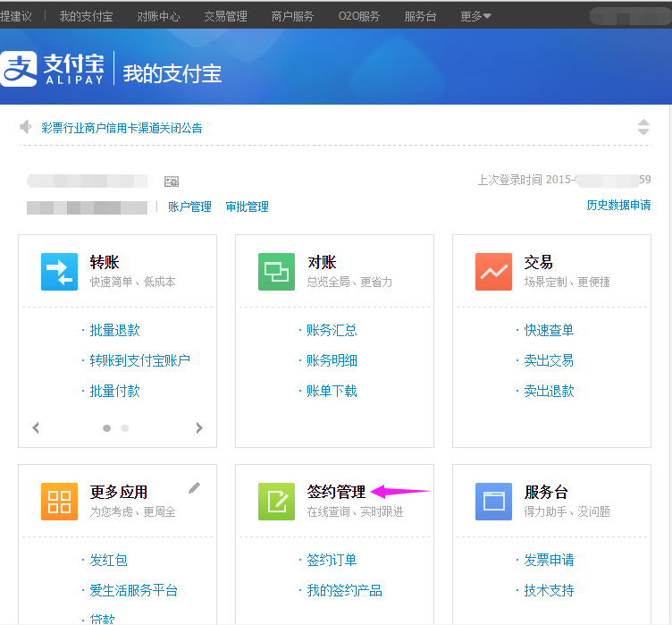Click the 账务汇总 link

coord(332,330)
